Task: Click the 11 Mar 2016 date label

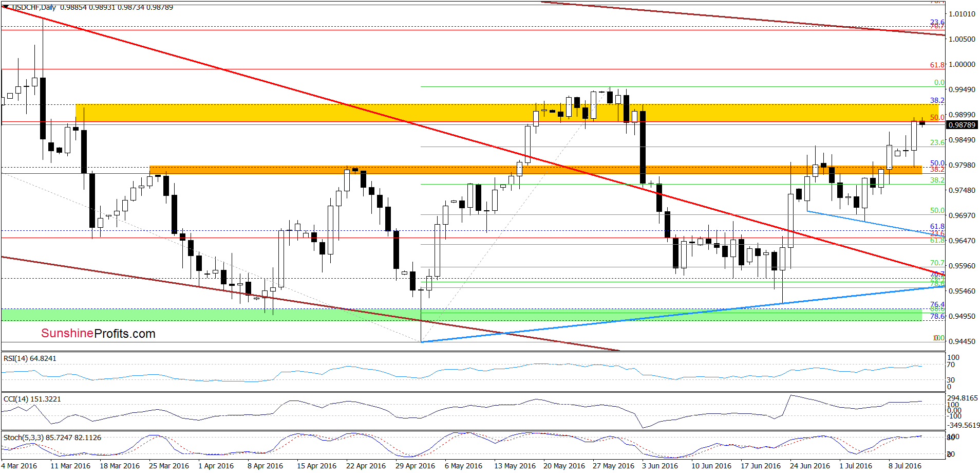Action: (x=70, y=466)
